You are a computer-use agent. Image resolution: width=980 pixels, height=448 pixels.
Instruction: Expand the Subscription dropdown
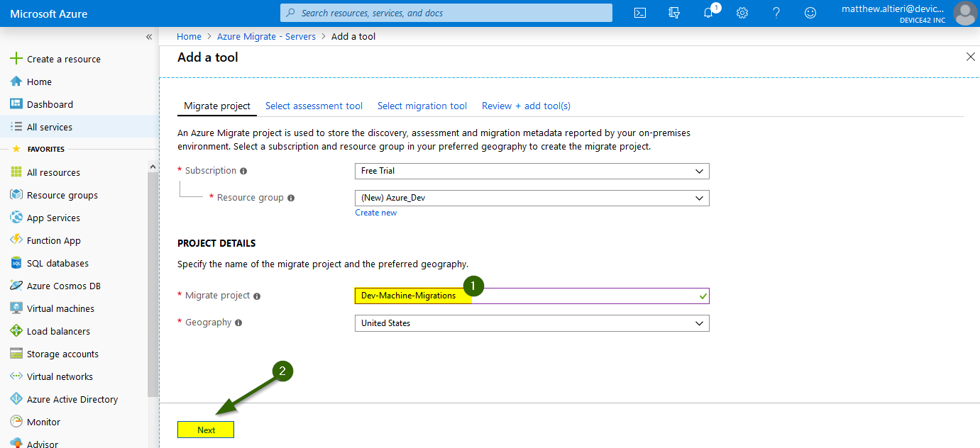point(532,171)
